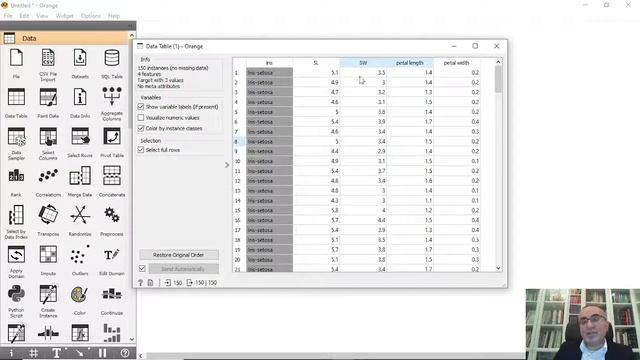Screen dimensions: 640x360
Task: Choose the Color widget
Action: (x=80, y=294)
